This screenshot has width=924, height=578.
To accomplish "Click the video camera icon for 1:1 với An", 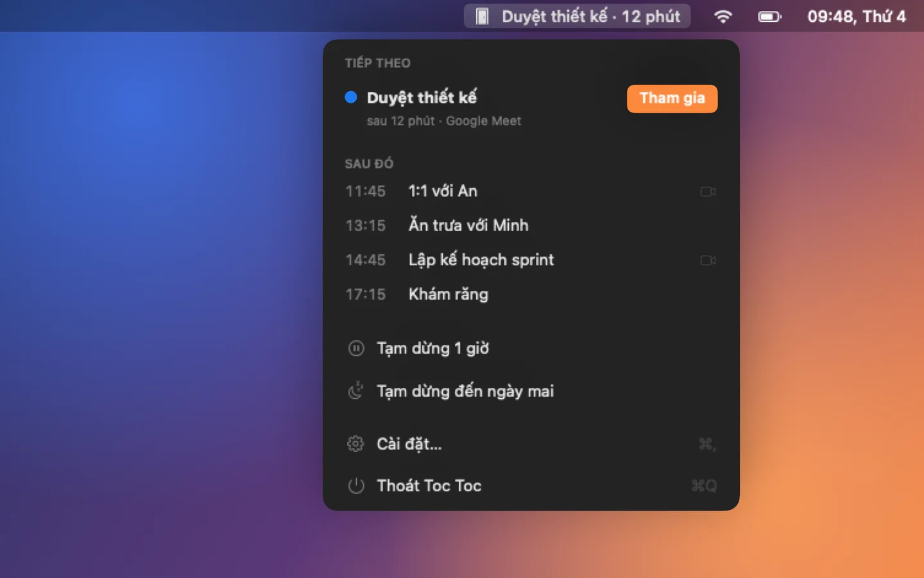I will click(x=708, y=191).
